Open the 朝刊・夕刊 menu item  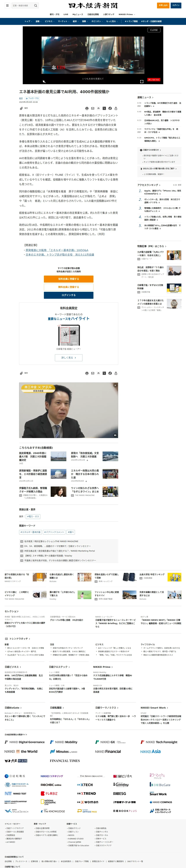(x=54, y=14)
